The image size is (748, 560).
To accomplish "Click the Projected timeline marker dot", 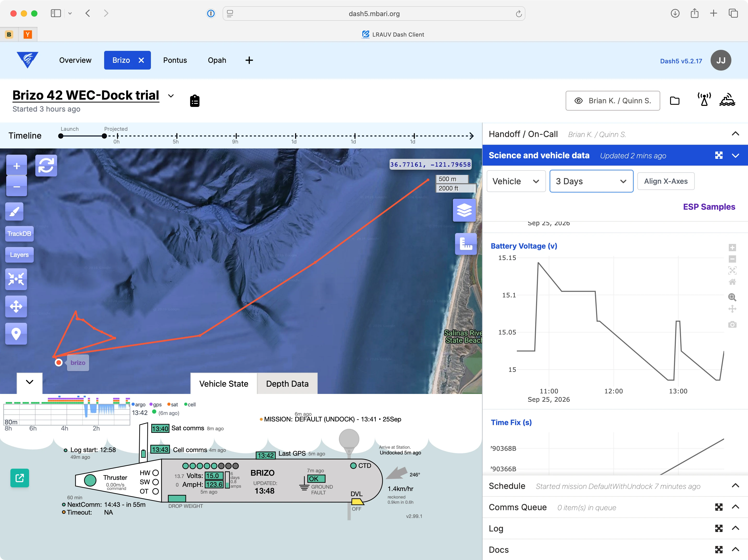I will click(104, 136).
